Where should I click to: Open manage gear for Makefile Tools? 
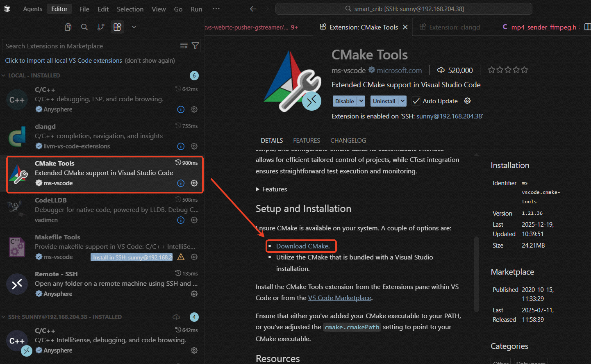194,257
